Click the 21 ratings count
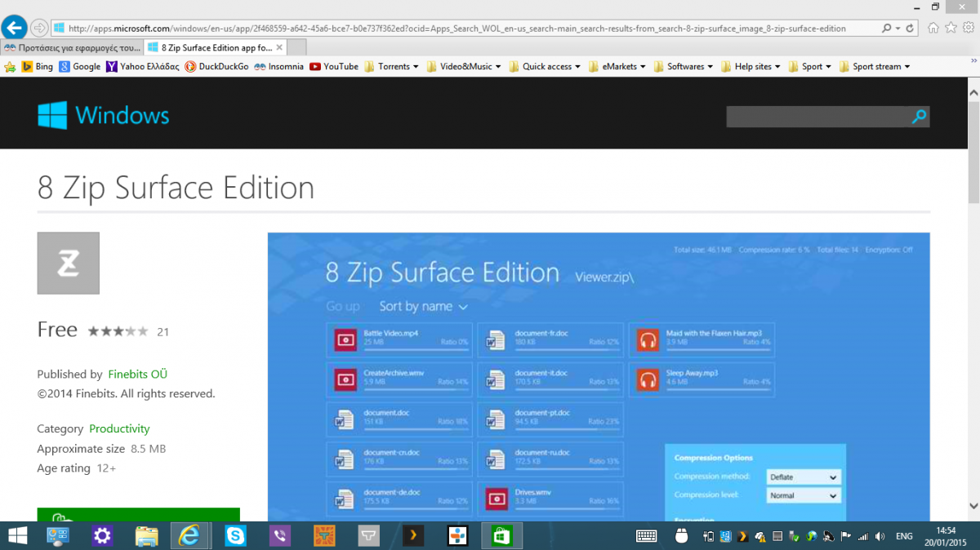This screenshot has height=550, width=980. point(163,331)
